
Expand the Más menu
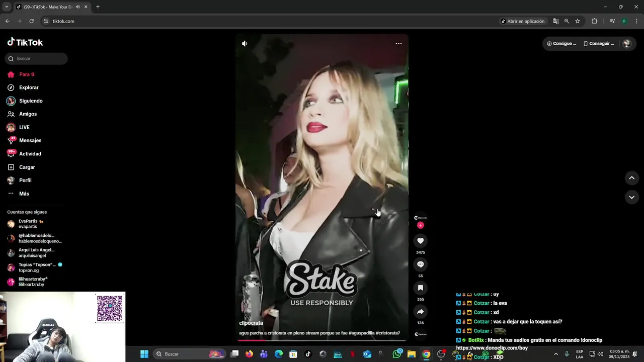coord(24,194)
